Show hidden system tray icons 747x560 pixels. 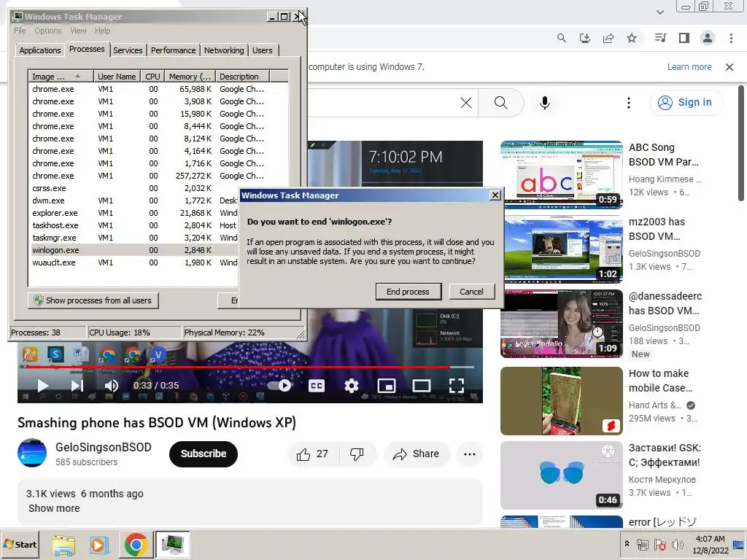(627, 543)
